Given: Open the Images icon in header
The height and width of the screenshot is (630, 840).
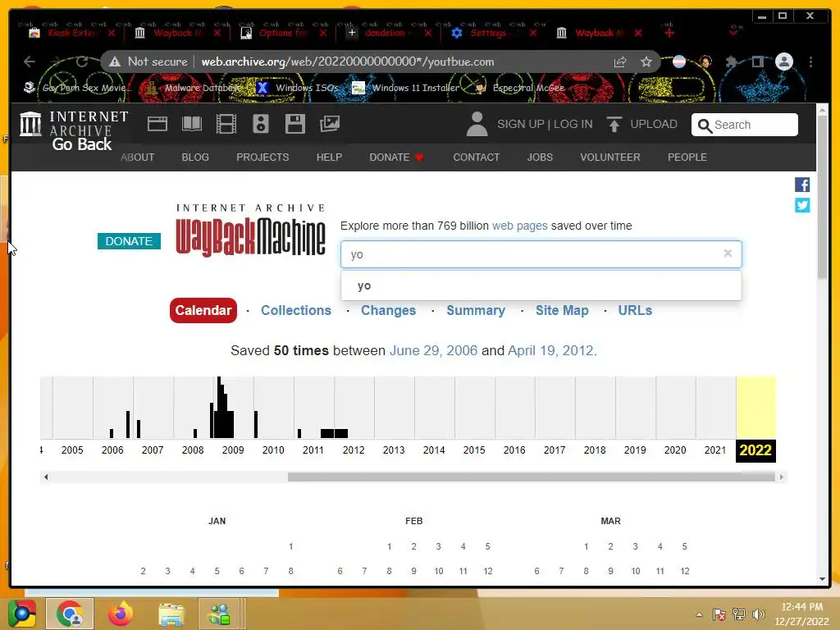Looking at the screenshot, I should point(330,125).
